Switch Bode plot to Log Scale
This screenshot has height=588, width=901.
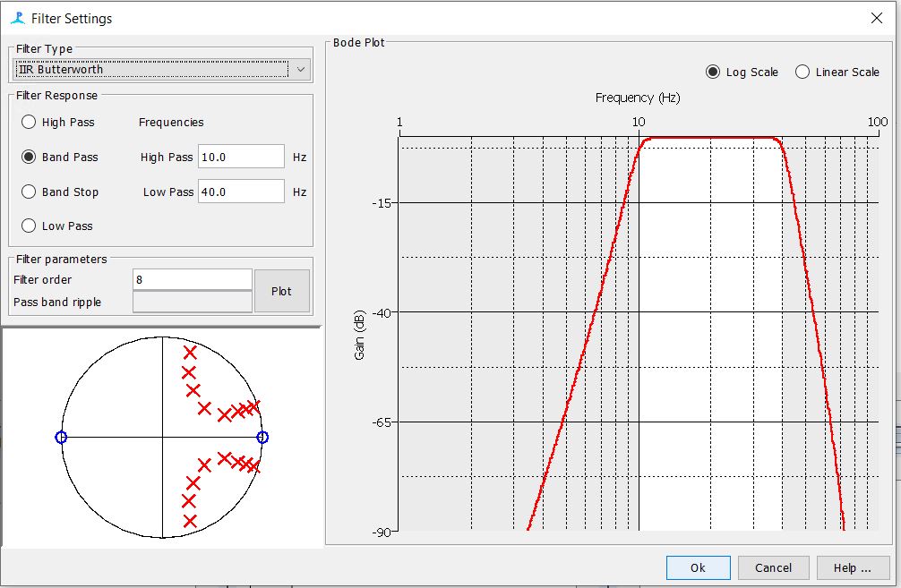point(713,72)
